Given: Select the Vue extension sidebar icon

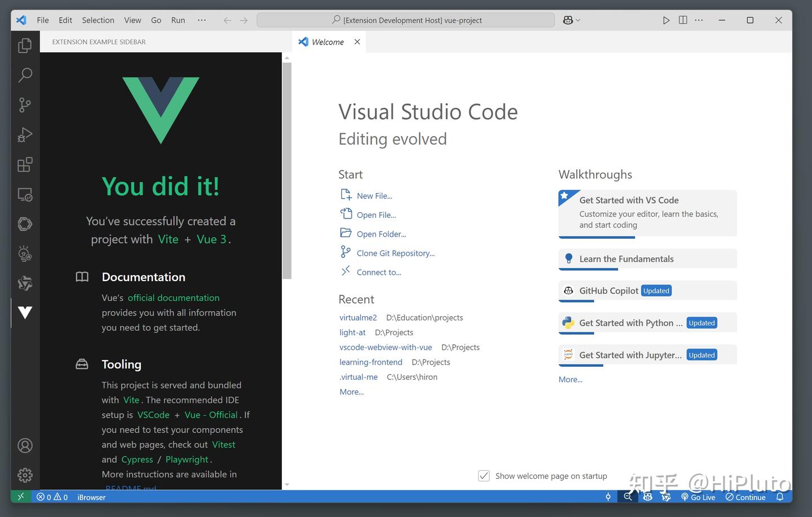Looking at the screenshot, I should [x=25, y=312].
